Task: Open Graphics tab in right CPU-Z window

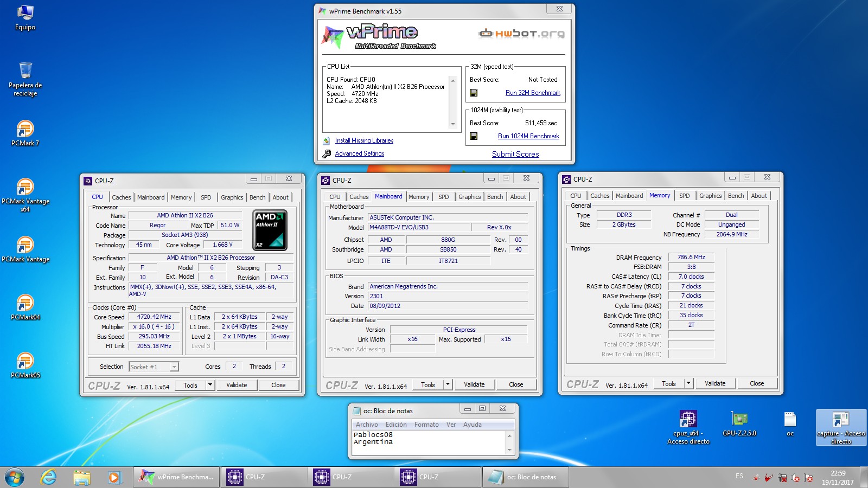Action: [x=710, y=196]
